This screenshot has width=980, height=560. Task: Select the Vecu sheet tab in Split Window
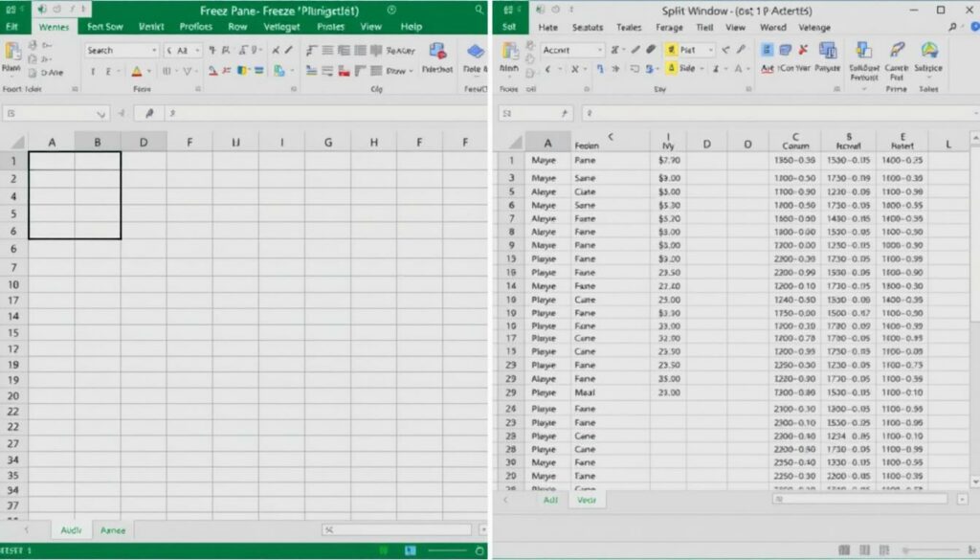pos(587,500)
